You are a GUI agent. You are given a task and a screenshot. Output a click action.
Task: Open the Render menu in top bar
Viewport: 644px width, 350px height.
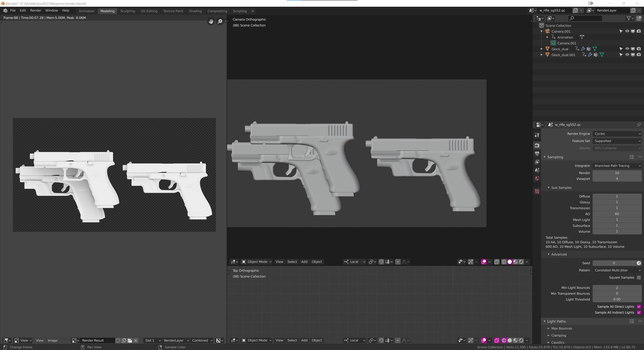[36, 11]
